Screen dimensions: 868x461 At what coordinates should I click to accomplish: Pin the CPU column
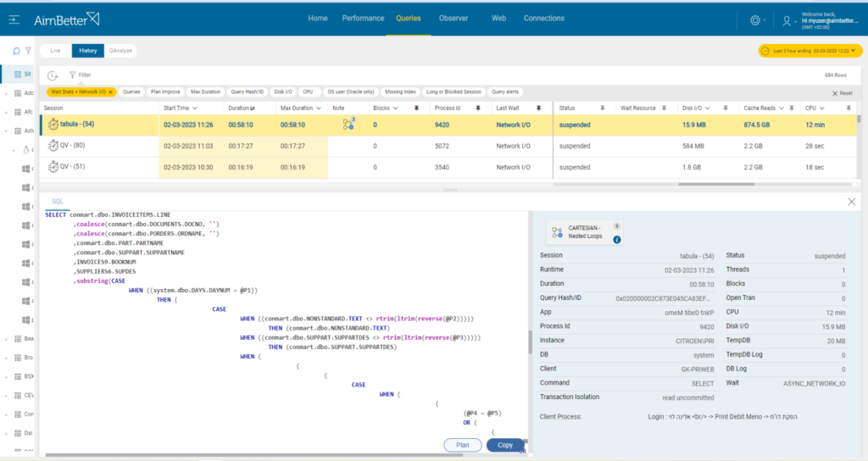[x=849, y=108]
